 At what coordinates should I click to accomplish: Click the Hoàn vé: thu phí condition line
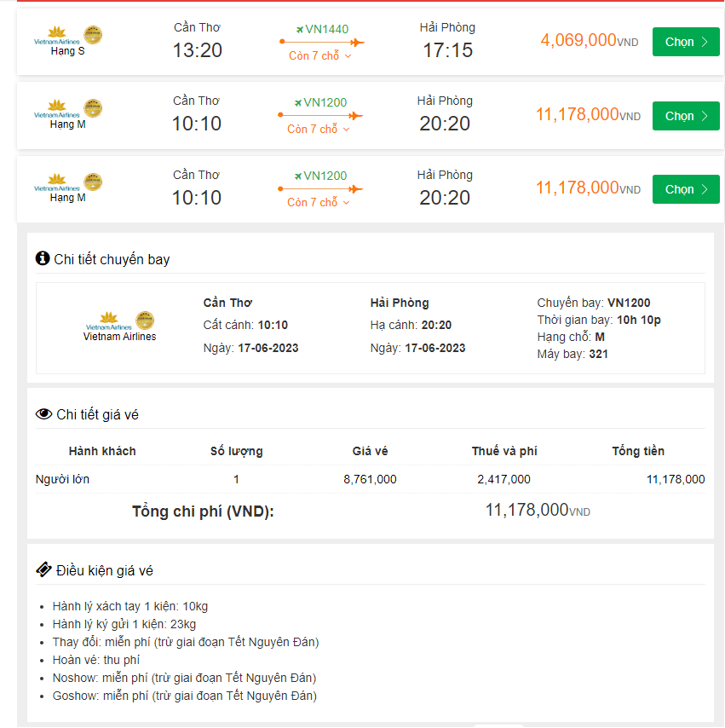point(96,660)
